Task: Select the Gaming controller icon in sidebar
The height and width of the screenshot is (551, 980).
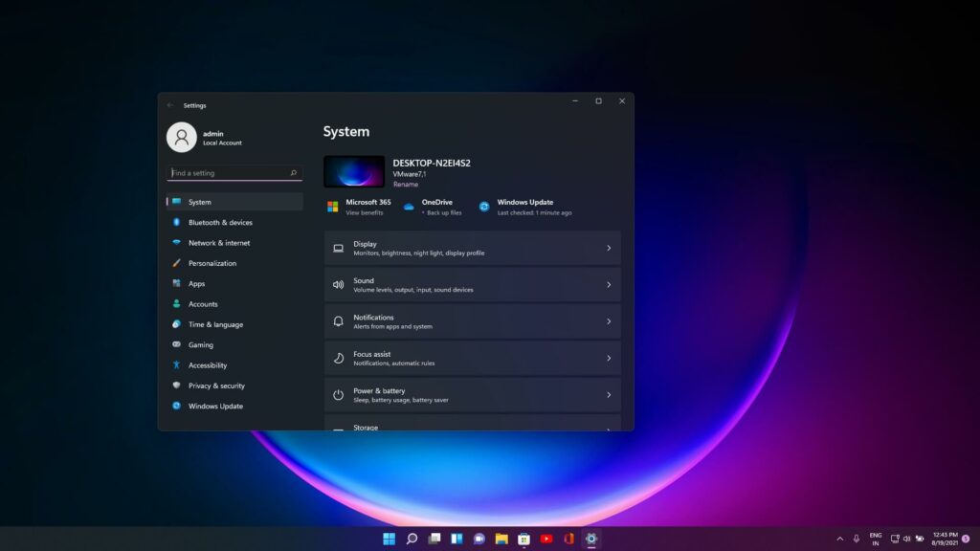Action: [x=177, y=345]
